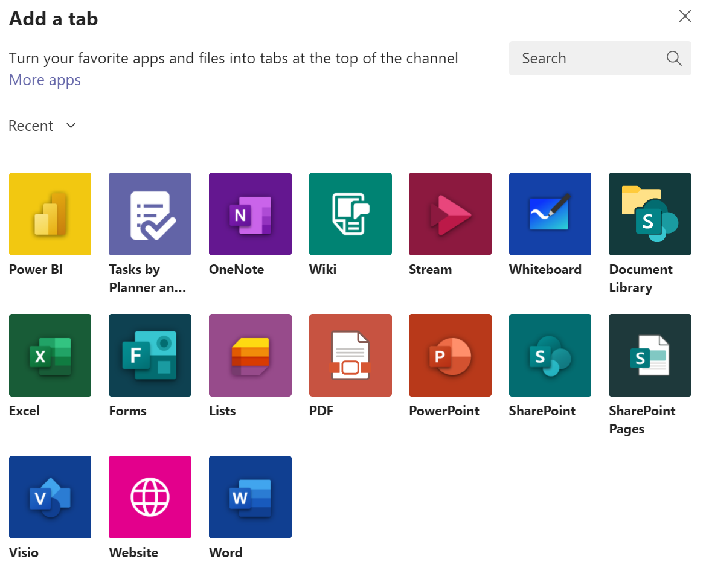Close the Add a tab dialog
This screenshot has height=588, width=709.
[x=685, y=16]
